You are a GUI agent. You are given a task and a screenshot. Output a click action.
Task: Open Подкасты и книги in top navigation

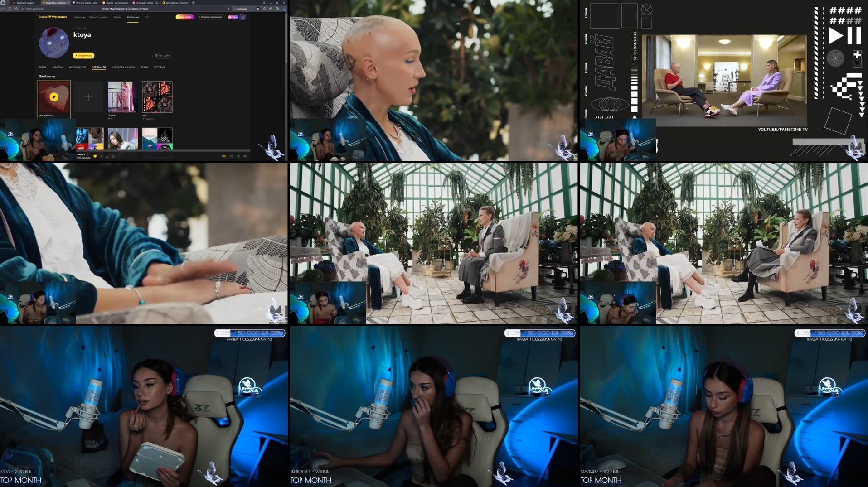pos(98,17)
